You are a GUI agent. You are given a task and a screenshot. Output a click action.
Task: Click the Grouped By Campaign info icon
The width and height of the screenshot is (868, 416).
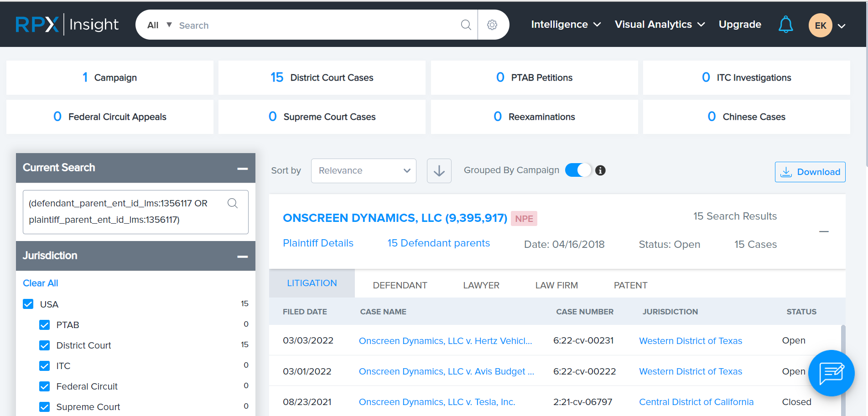(601, 170)
